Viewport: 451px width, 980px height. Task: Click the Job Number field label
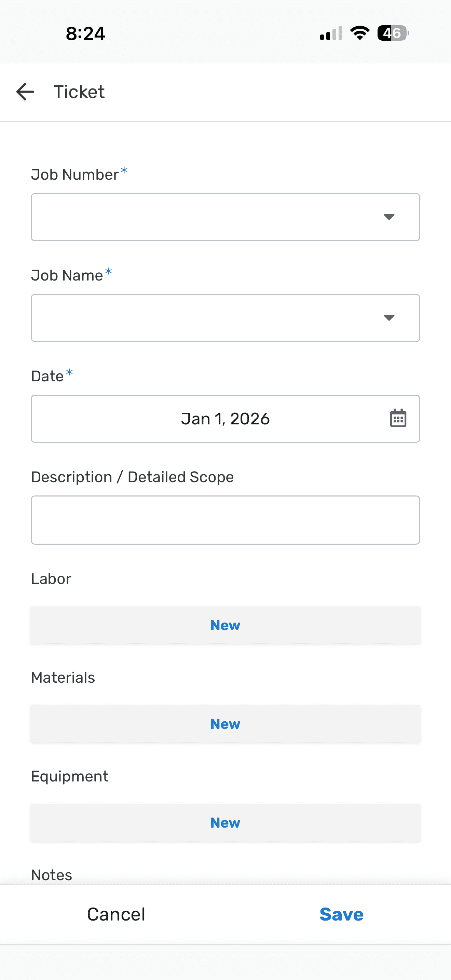click(75, 175)
